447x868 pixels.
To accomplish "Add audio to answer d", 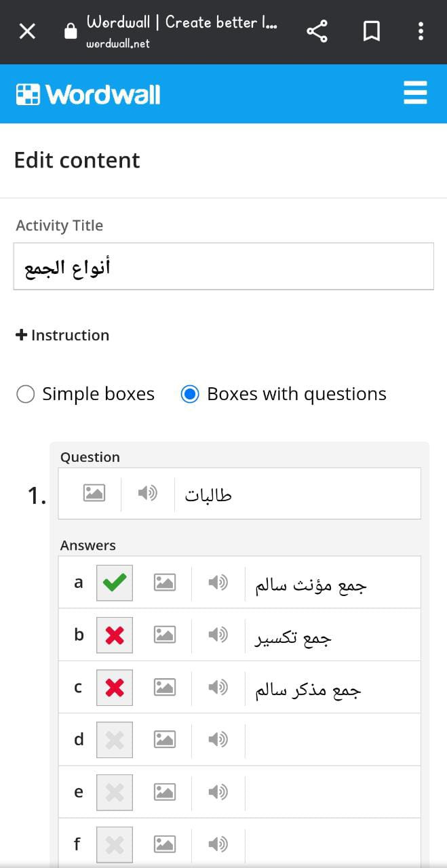I will (217, 739).
